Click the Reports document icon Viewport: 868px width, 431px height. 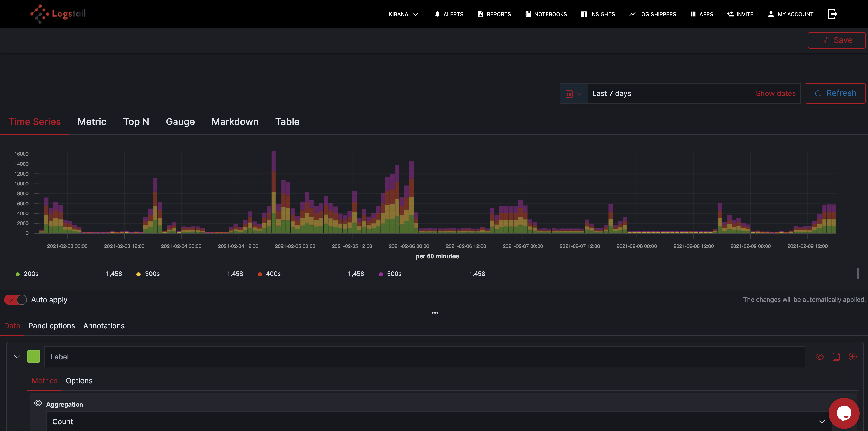tap(480, 14)
